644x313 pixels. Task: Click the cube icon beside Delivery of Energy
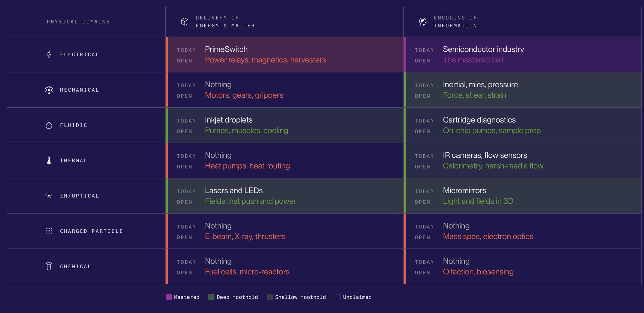[x=185, y=22]
